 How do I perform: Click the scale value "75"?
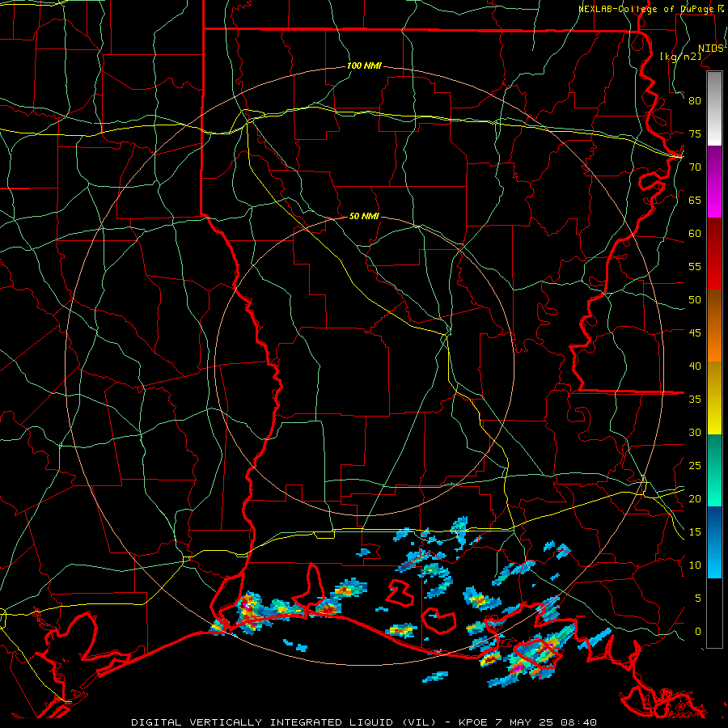(x=695, y=134)
